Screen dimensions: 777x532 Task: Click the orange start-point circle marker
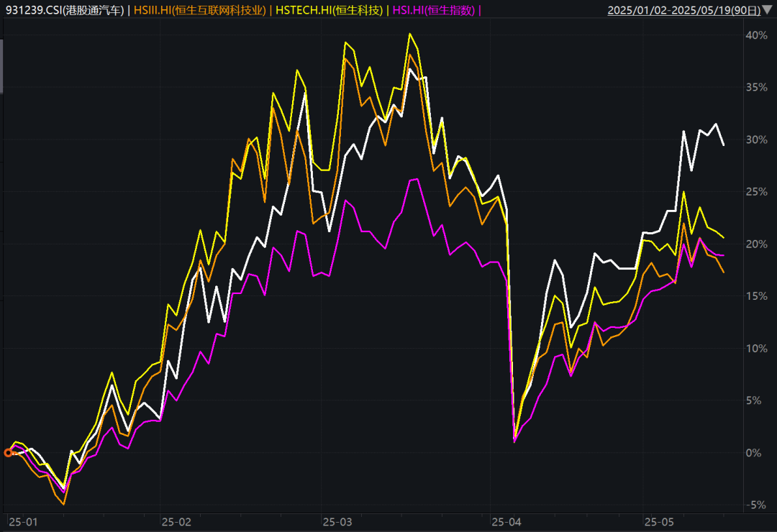tap(8, 453)
